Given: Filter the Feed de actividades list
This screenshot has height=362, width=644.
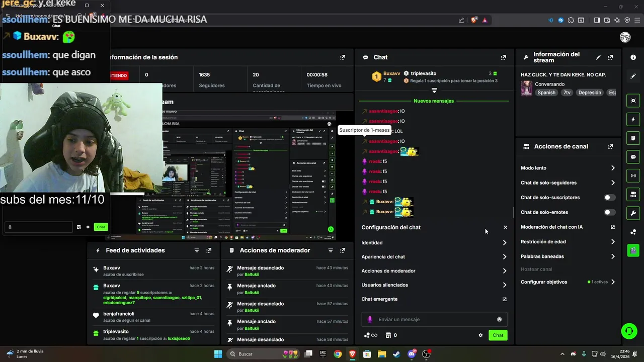Looking at the screenshot, I should point(197,250).
